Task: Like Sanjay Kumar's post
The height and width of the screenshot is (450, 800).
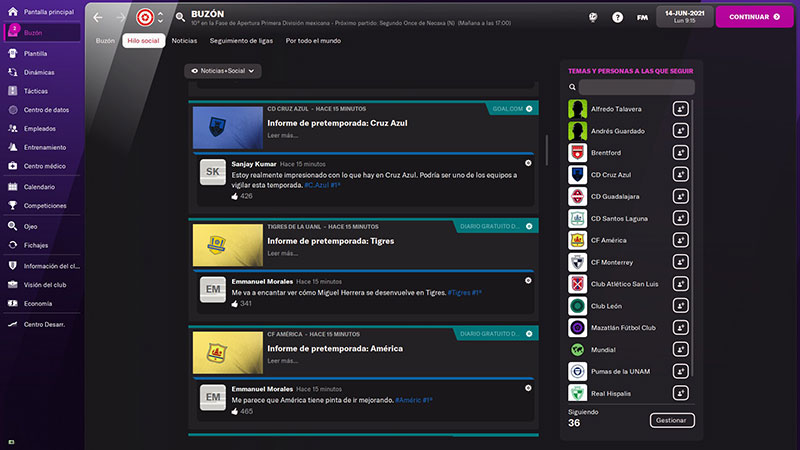Action: coord(235,196)
